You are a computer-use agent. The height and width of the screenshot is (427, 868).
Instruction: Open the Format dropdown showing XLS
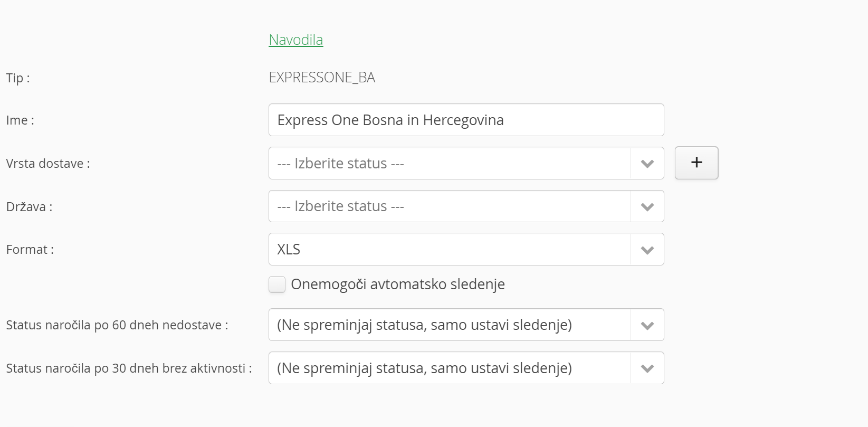point(449,249)
